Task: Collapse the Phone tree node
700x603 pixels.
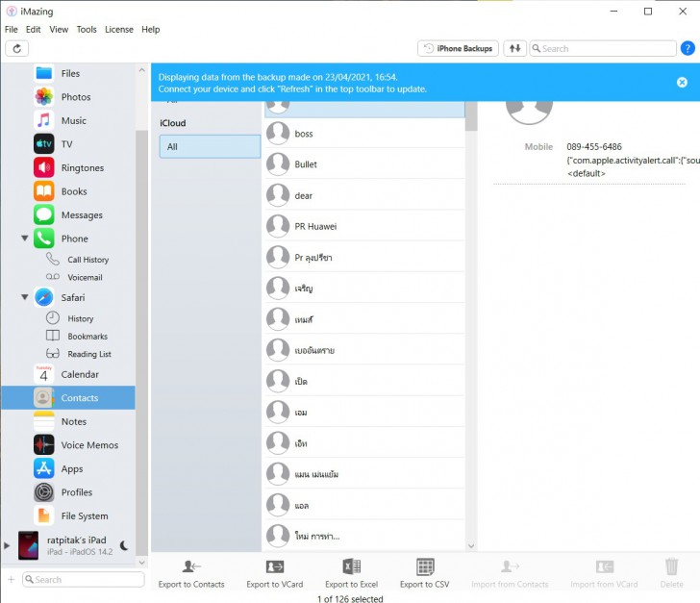Action: (x=25, y=239)
